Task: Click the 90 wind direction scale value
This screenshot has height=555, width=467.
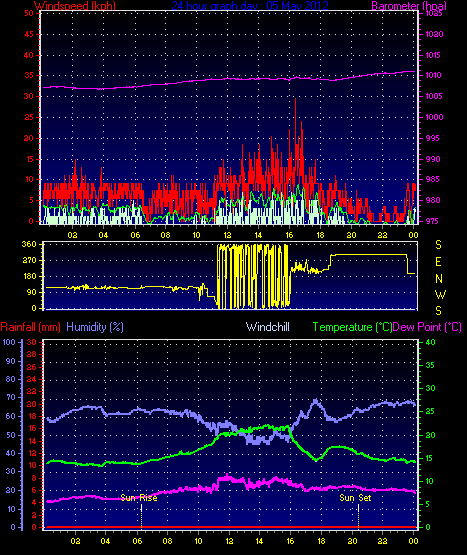Action: click(32, 292)
